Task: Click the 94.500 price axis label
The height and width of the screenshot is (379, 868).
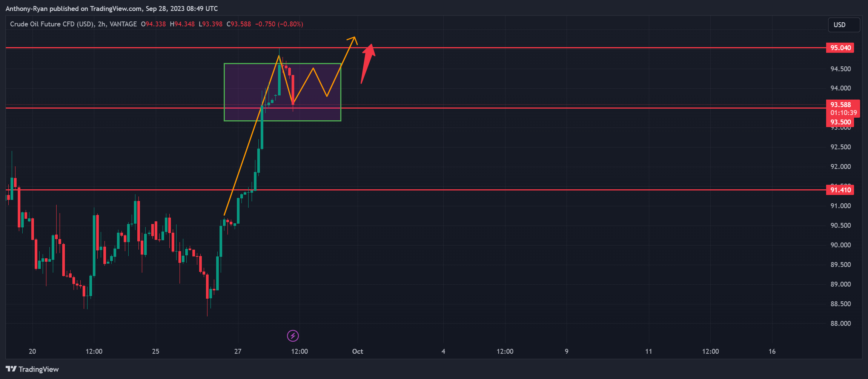Action: click(840, 69)
